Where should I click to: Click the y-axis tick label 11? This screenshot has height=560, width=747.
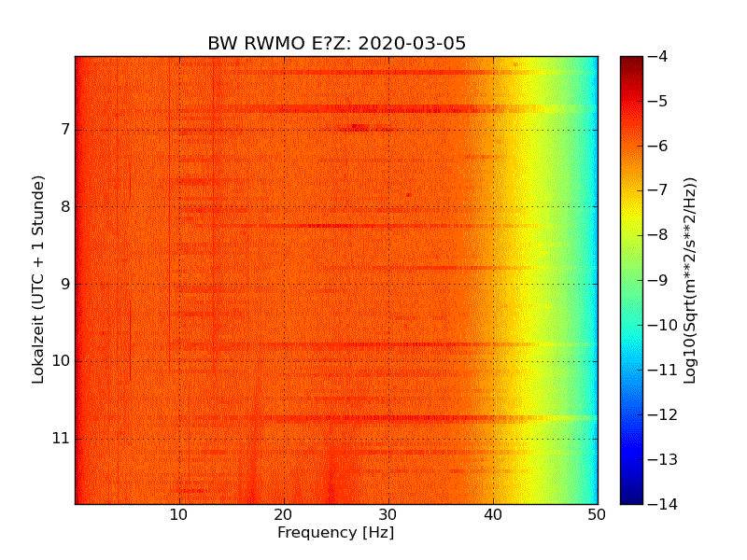61,438
